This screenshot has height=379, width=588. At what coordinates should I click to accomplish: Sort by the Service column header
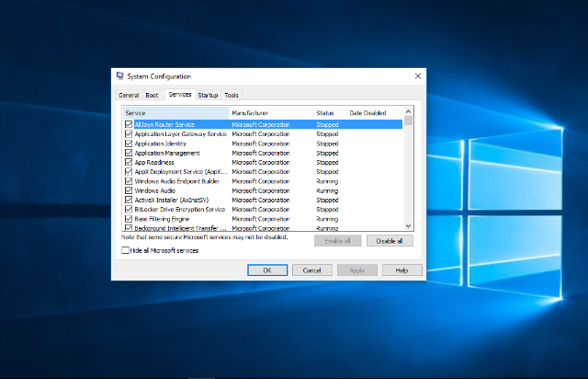click(x=175, y=112)
